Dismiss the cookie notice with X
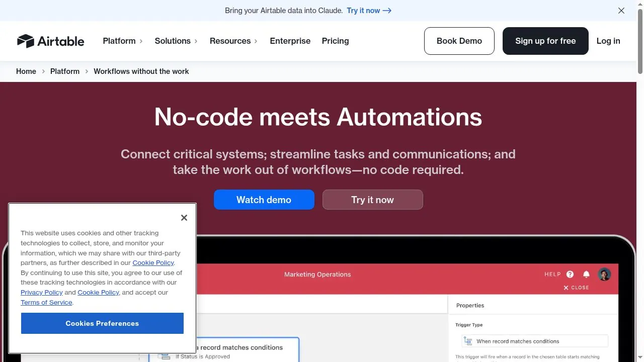 (184, 218)
